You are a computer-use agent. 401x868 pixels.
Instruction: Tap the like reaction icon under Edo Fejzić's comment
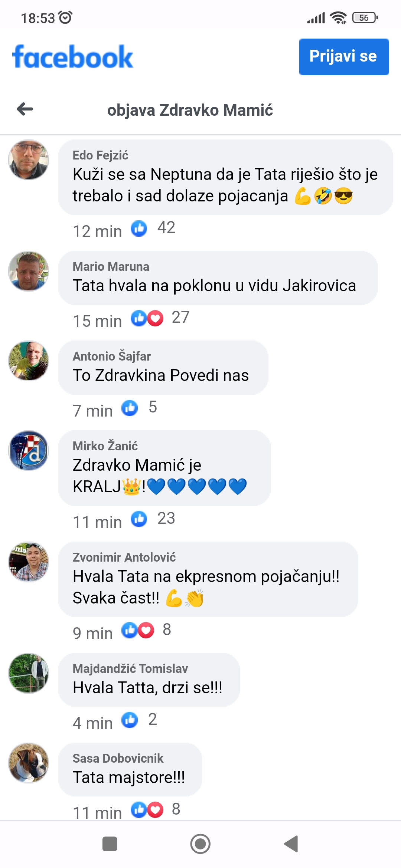click(139, 228)
